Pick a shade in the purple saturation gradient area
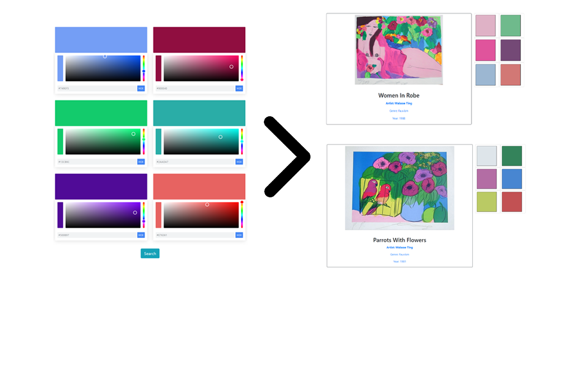Viewport: 588px width, 387px height. point(103,215)
